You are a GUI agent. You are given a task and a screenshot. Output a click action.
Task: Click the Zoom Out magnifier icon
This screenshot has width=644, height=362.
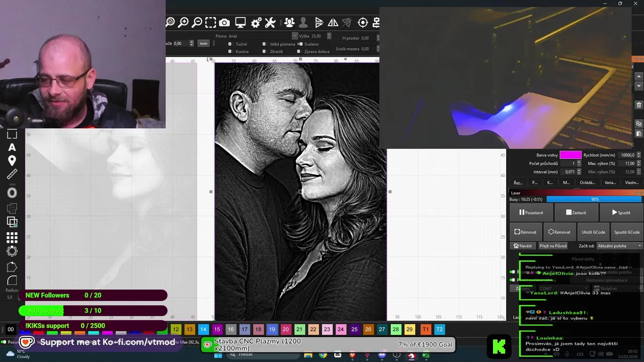click(197, 22)
